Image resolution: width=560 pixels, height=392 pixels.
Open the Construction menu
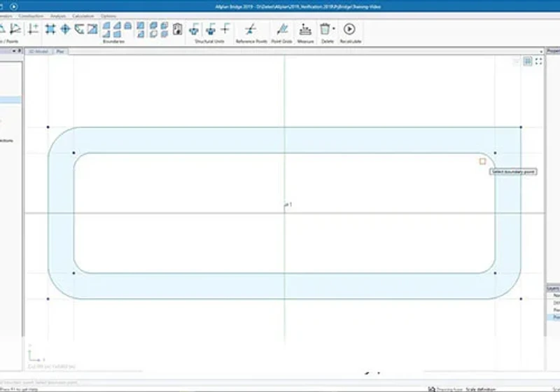pyautogui.click(x=31, y=16)
